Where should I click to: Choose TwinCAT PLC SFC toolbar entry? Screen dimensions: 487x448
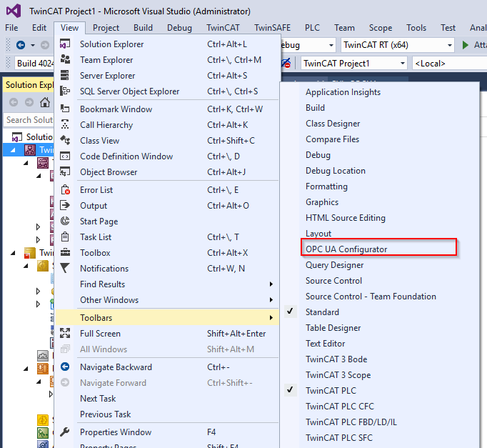tap(339, 438)
